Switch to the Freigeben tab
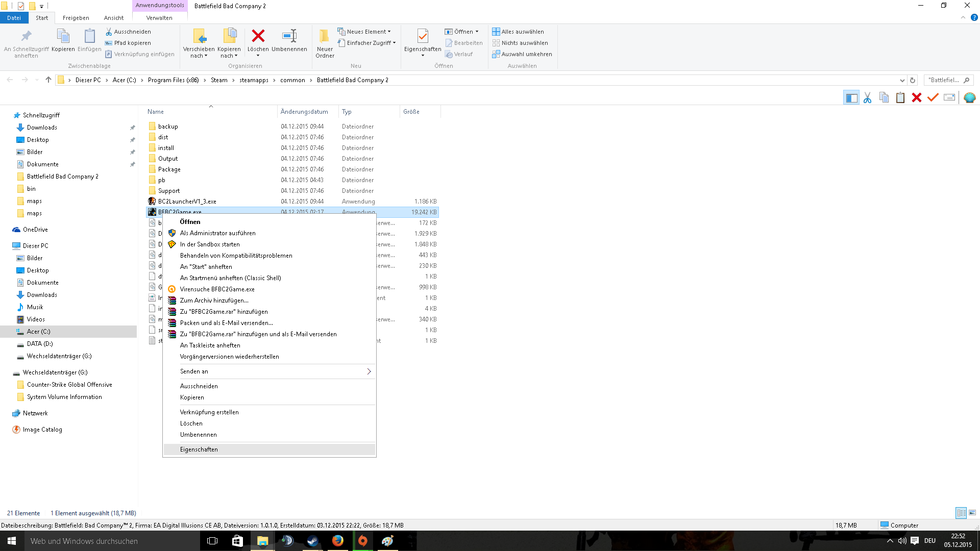The image size is (980, 551). click(x=76, y=18)
